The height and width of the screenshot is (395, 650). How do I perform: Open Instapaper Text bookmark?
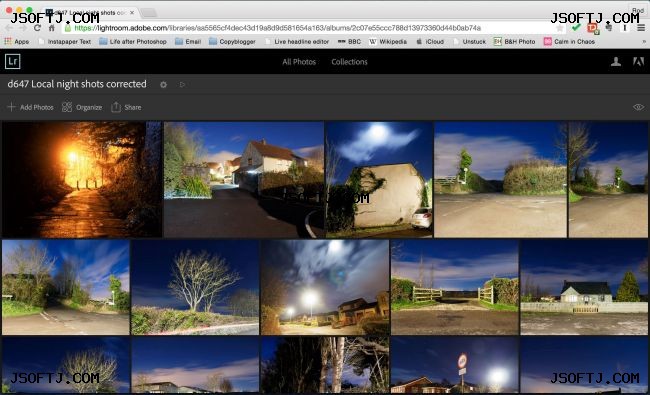coord(65,41)
